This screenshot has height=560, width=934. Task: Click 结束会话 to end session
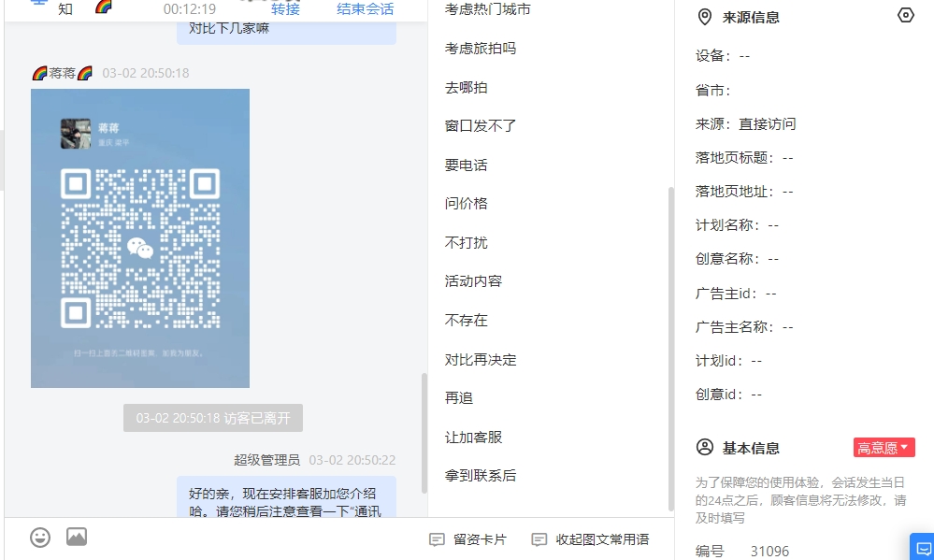tap(366, 9)
